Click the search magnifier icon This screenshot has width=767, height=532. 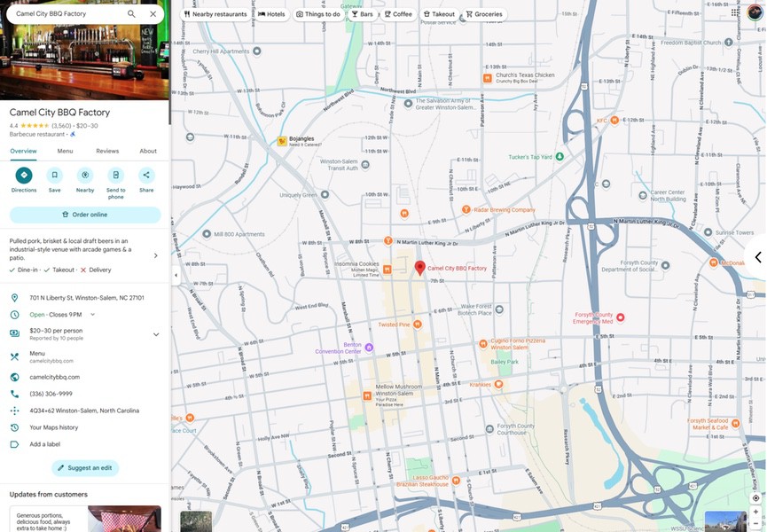point(131,14)
